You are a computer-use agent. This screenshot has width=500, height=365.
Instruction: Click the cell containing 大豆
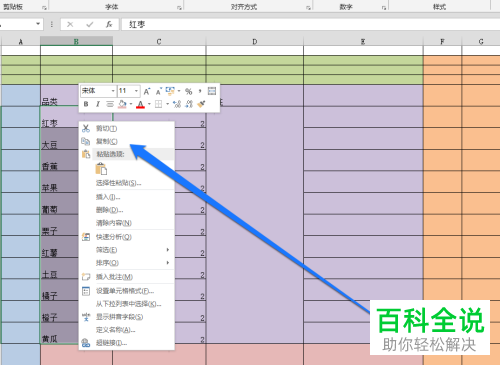coord(59,139)
